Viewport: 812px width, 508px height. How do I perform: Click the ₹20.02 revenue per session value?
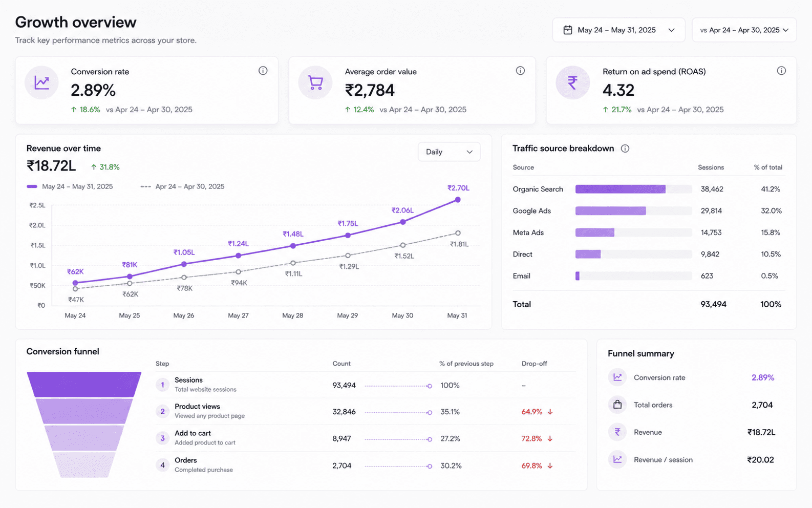point(760,460)
